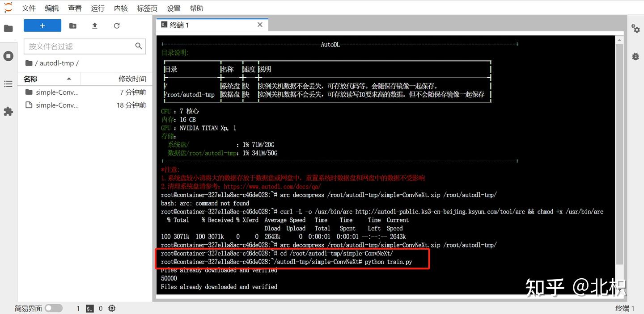Open the 内核 menu
Screen dimensions: 644x314
(120, 8)
